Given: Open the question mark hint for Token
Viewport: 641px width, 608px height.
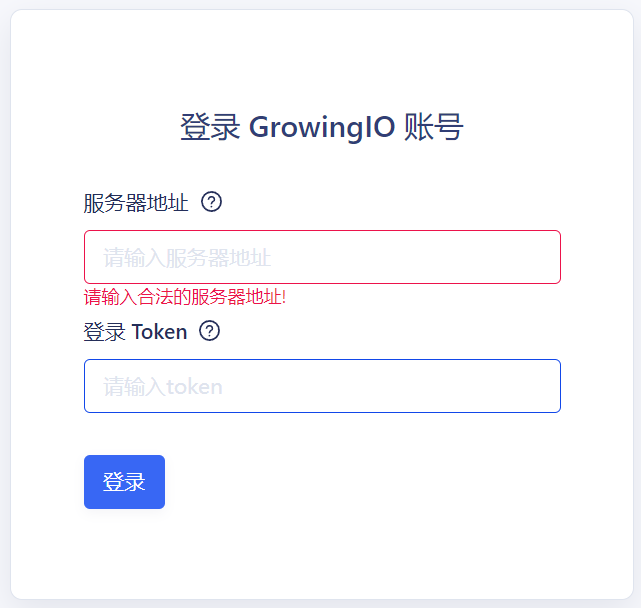Looking at the screenshot, I should [209, 331].
